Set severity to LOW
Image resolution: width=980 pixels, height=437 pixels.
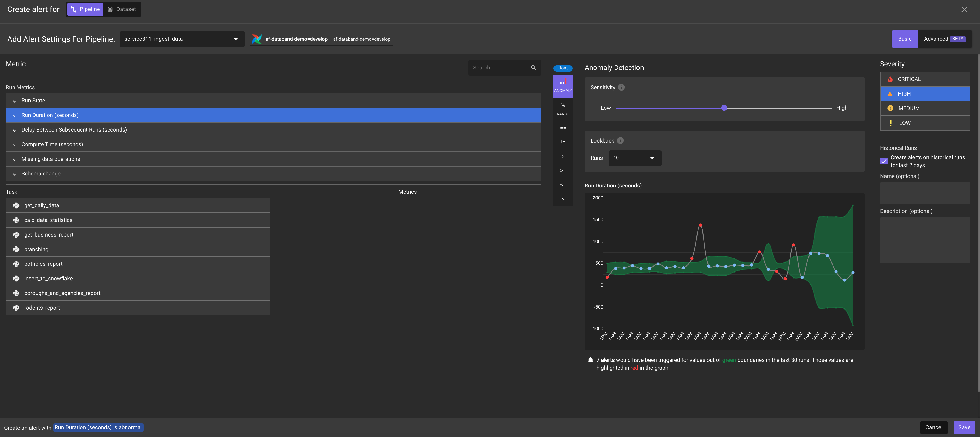924,123
